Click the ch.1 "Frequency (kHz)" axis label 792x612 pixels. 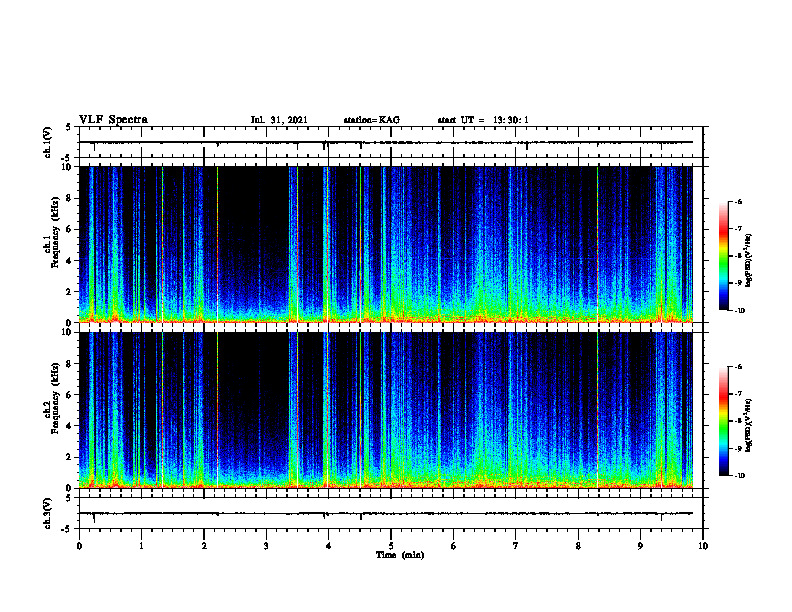[x=56, y=234]
